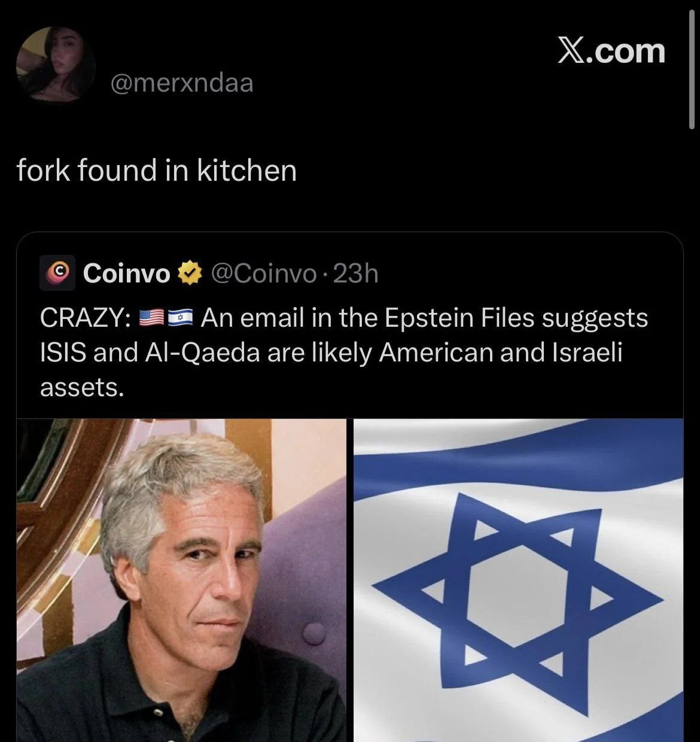Open the right Israeli flag image
This screenshot has height=742, width=700.
[x=518, y=580]
